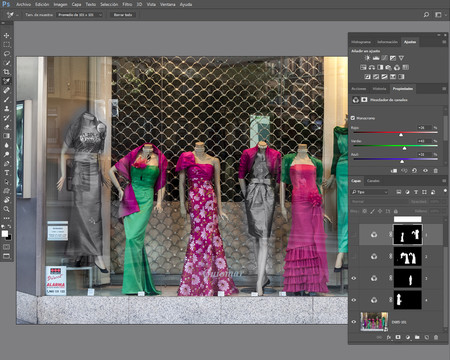Screen dimensions: 450x360
Task: Open the Propiedades panel menu
Action: click(444, 89)
